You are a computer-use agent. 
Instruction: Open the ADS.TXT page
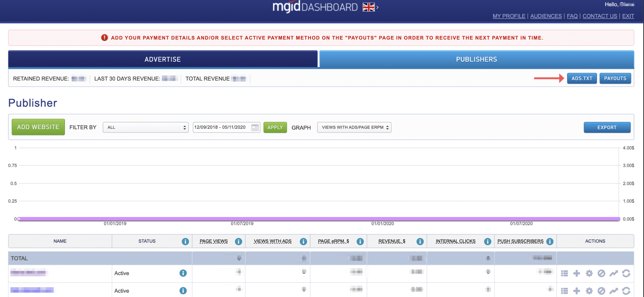pos(582,78)
